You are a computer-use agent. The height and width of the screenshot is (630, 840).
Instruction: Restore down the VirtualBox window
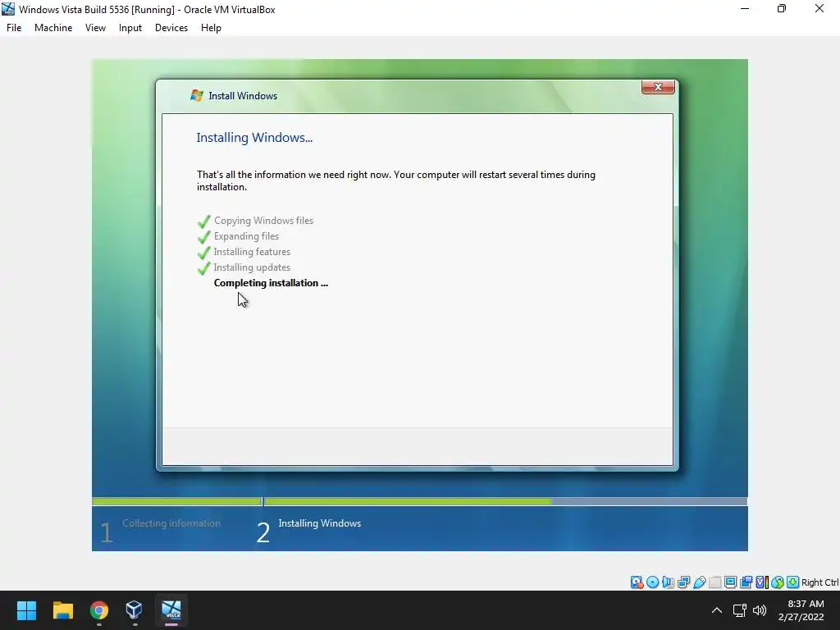coord(782,8)
